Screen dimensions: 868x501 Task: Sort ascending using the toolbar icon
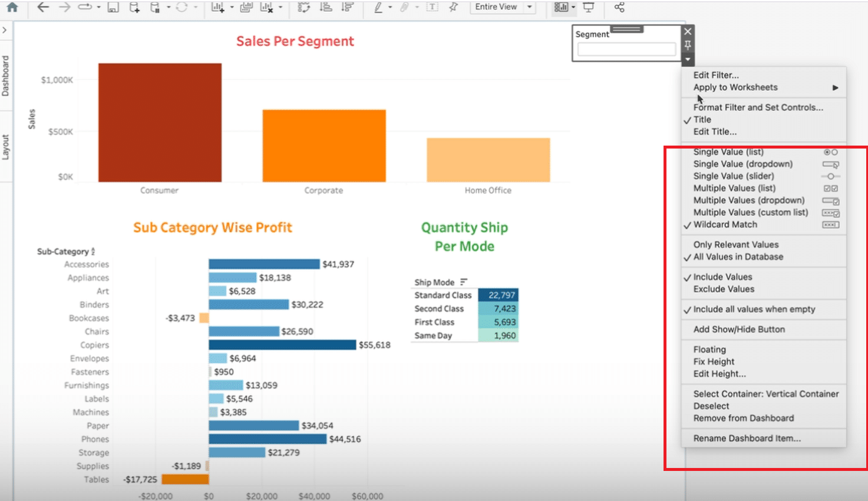(325, 7)
